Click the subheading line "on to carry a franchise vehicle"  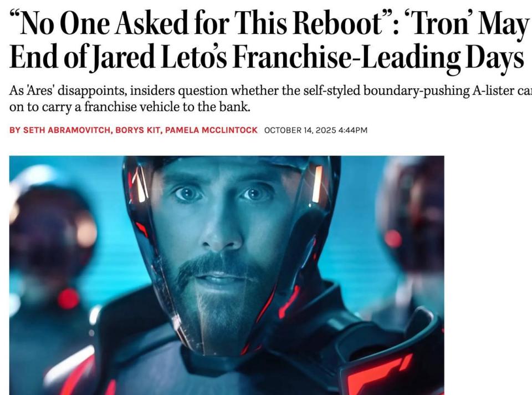click(x=130, y=107)
